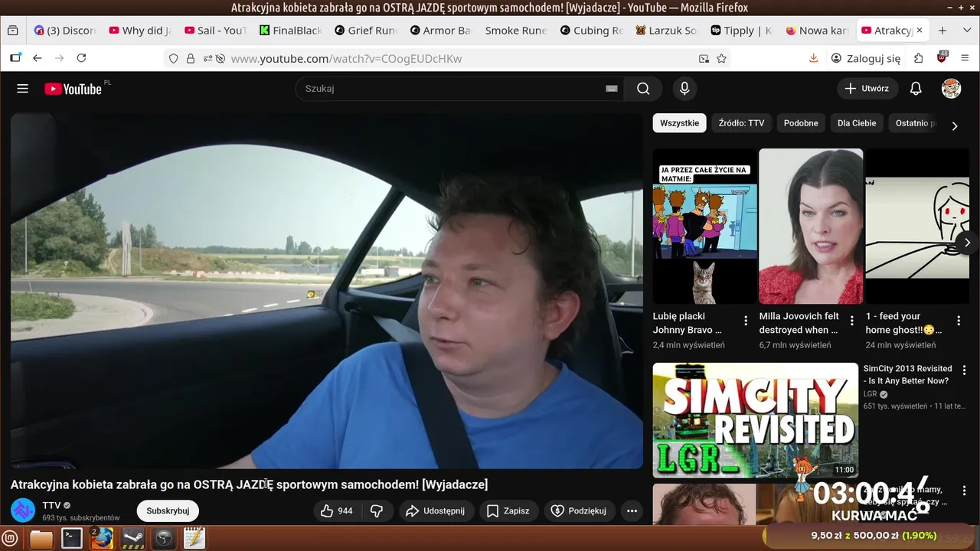Viewport: 980px width, 551px height.
Task: Open the SimCity Revisited thumbnail
Action: tap(756, 420)
